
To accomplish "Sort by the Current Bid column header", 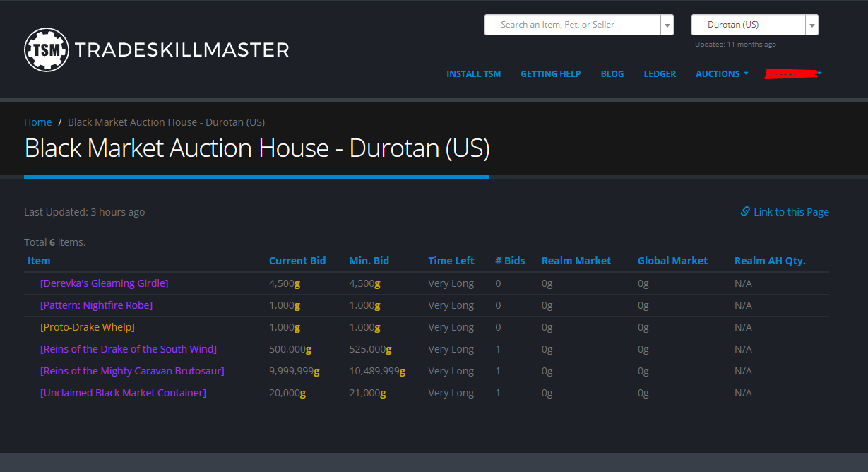I will [x=297, y=261].
